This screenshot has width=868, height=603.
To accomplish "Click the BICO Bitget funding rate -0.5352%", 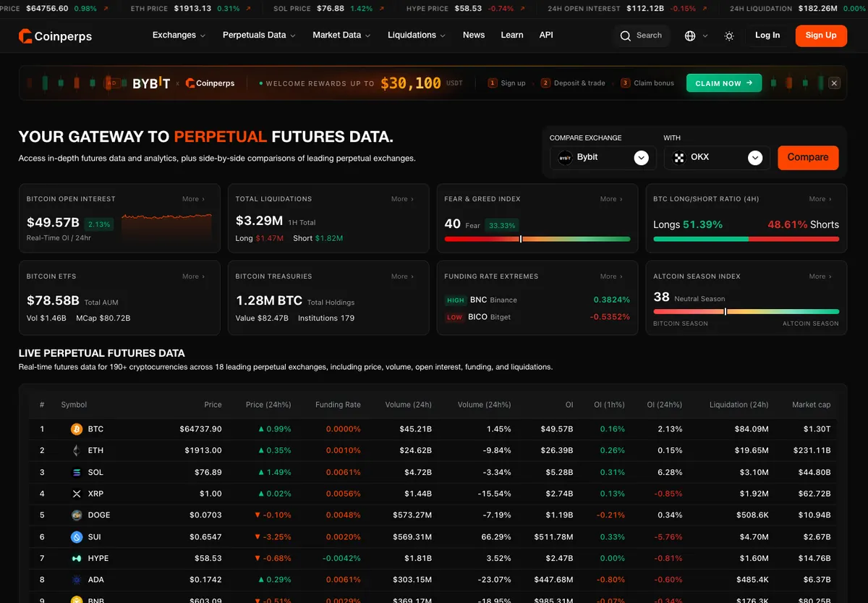I will (610, 317).
